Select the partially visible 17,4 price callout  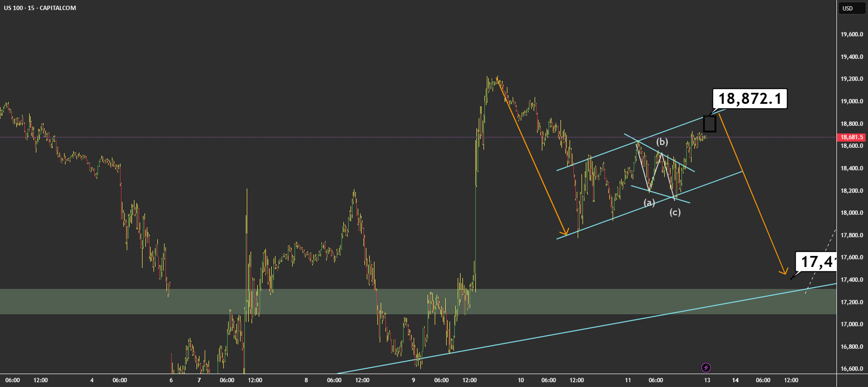[x=816, y=262]
